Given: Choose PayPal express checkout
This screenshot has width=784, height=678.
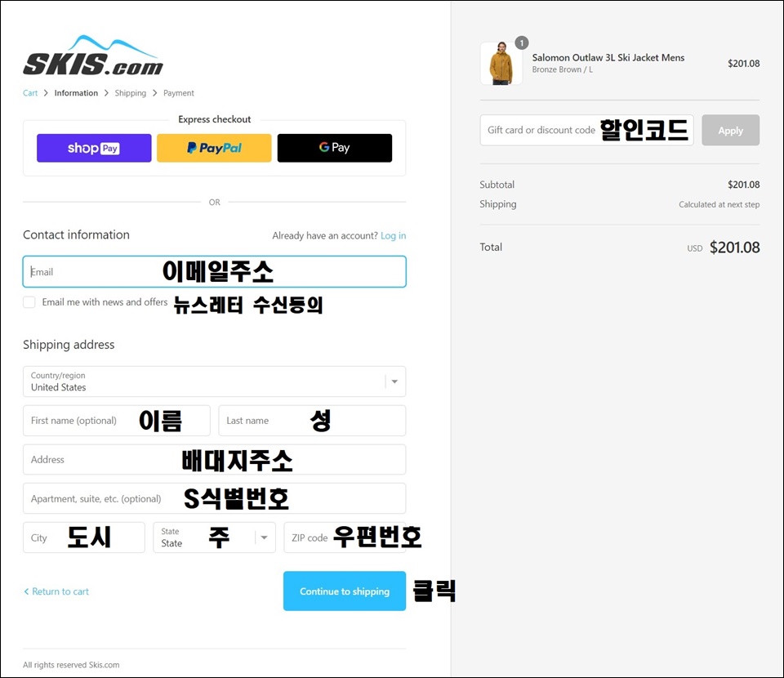Looking at the screenshot, I should pos(214,148).
